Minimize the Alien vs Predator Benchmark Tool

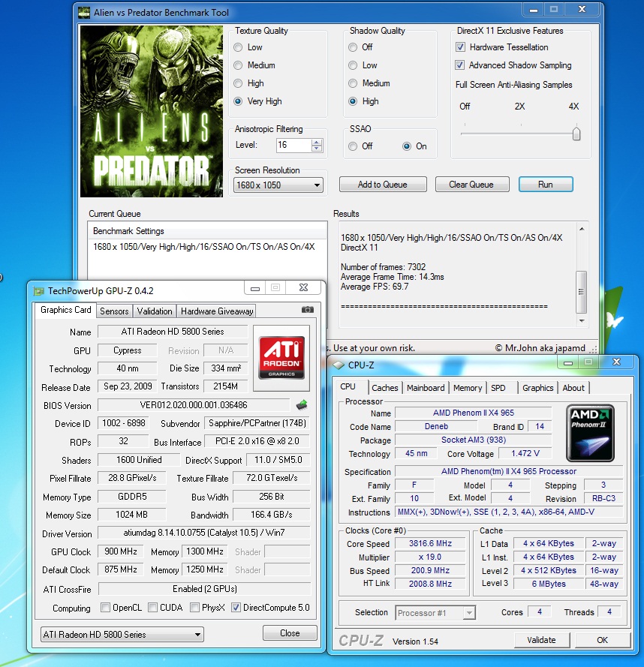(x=534, y=9)
